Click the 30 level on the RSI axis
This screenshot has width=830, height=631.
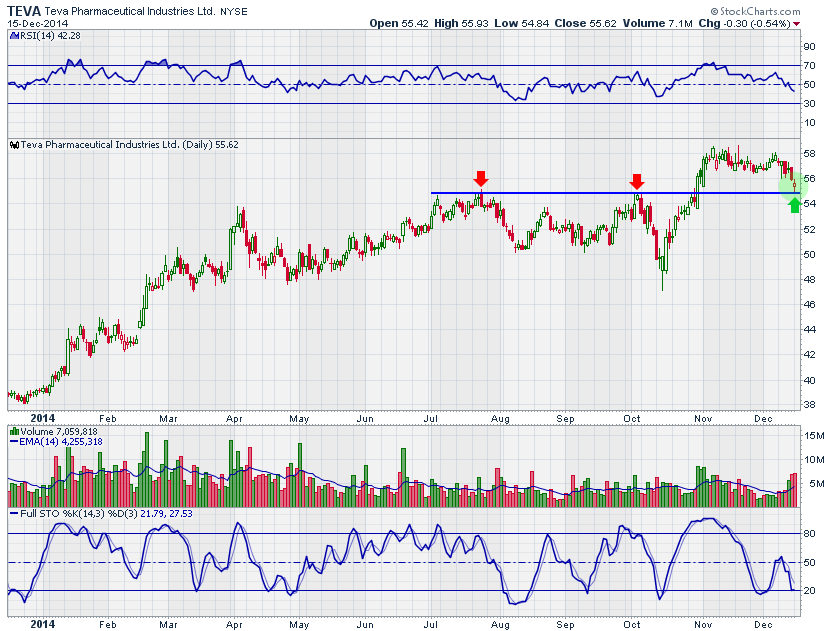click(x=809, y=104)
